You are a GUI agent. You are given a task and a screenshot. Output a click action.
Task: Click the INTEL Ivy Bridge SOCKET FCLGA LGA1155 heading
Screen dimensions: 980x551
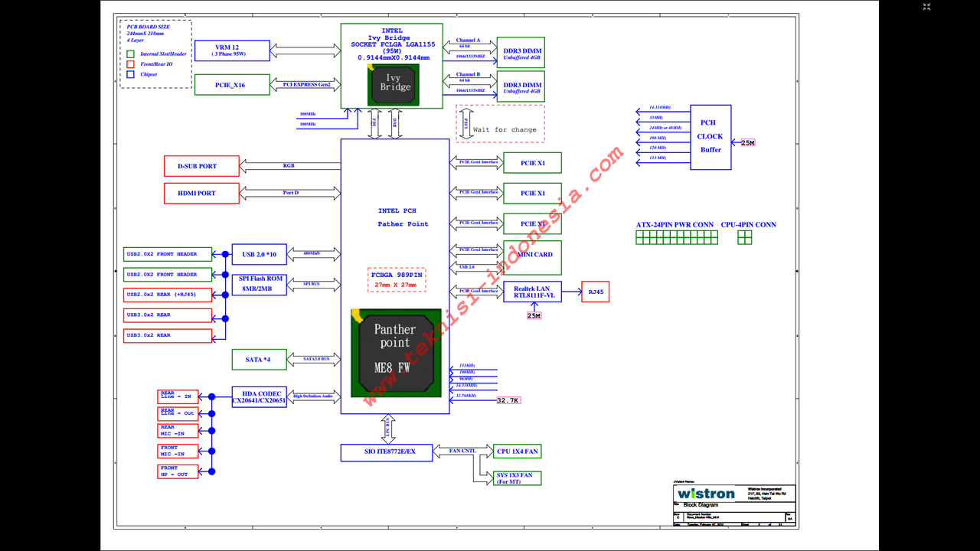393,44
